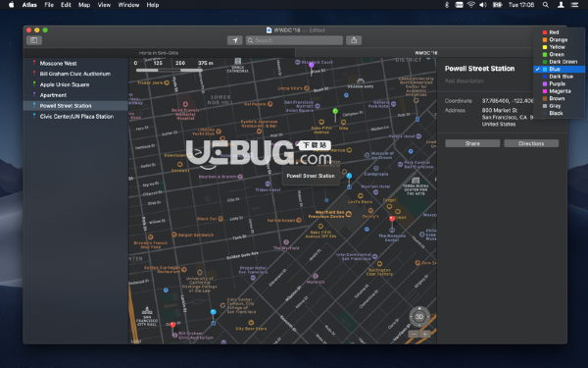Image resolution: width=588 pixels, height=368 pixels.
Task: Toggle the sidebar with the toolbar icon
Action: (x=33, y=40)
